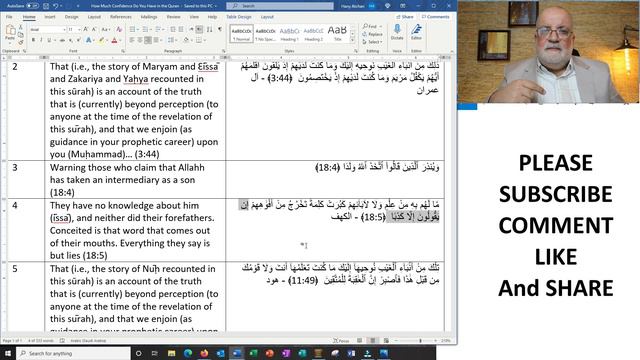Click the title bar Search box
Image resolution: width=640 pixels, height=360 pixels.
(x=280, y=6)
